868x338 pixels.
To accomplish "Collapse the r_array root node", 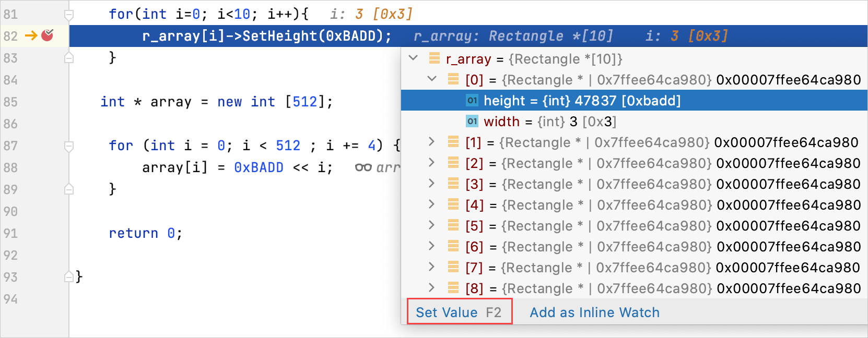I will click(414, 58).
